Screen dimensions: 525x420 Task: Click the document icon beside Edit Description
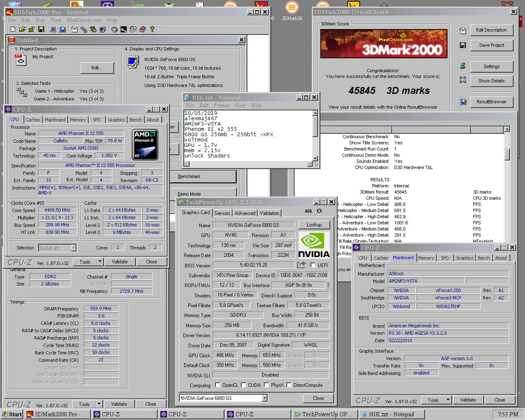coord(463,30)
